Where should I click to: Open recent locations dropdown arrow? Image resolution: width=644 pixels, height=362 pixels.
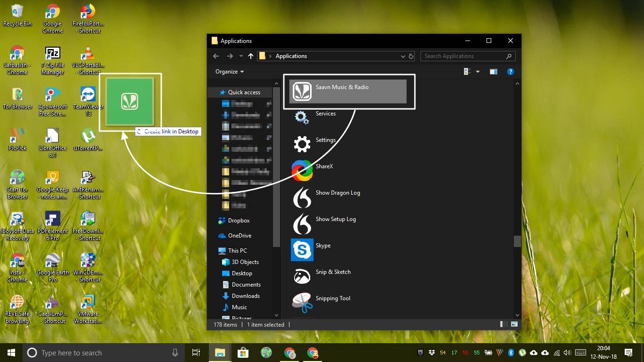coord(241,56)
